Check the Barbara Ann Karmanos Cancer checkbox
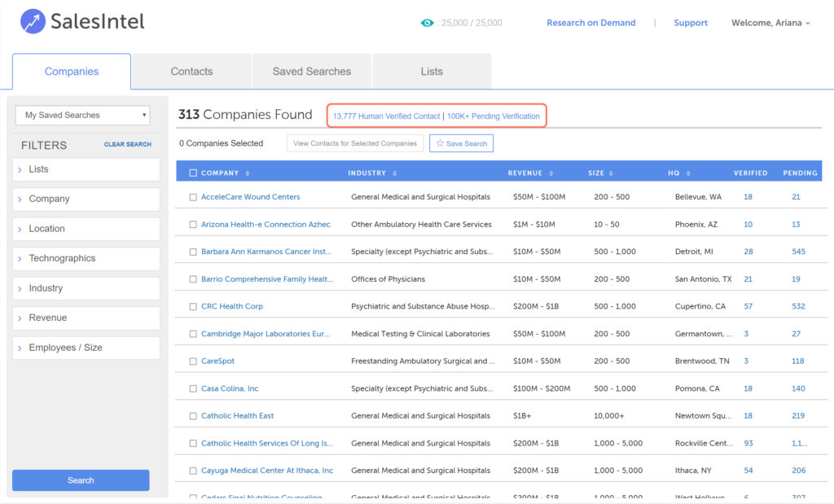This screenshot has height=504, width=834. click(193, 252)
